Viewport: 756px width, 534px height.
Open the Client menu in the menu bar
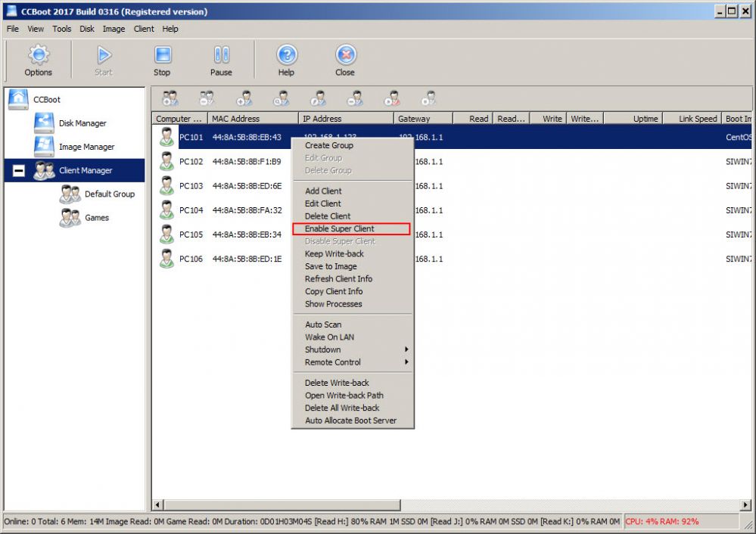pyautogui.click(x=144, y=29)
